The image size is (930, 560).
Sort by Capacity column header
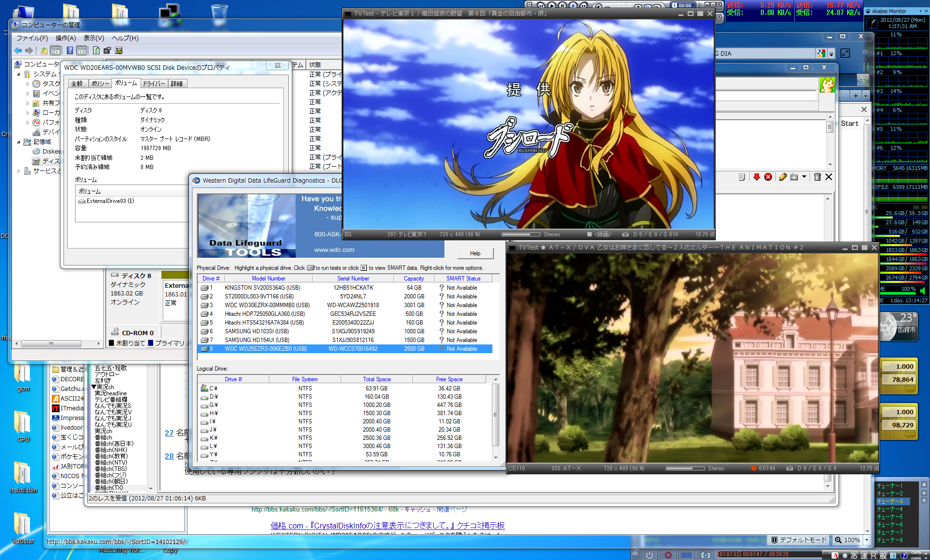414,279
